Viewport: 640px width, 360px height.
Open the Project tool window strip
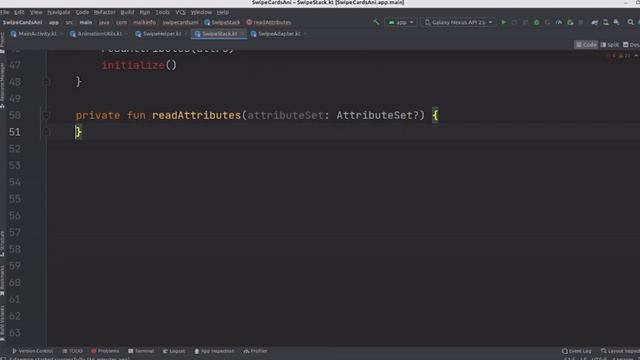tap(2, 42)
